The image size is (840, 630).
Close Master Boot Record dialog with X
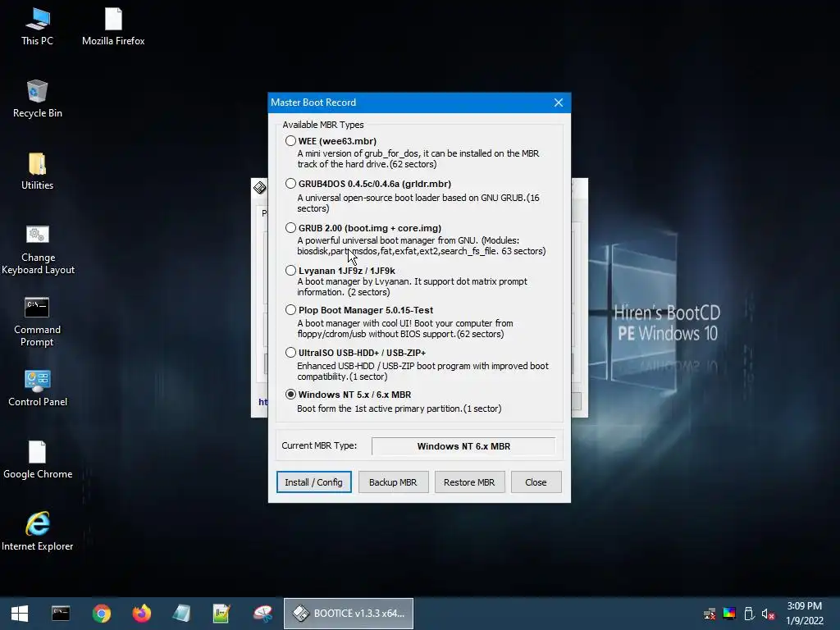[558, 103]
